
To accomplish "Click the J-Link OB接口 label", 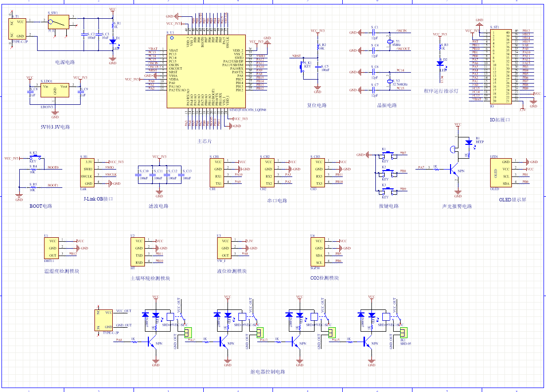I will (98, 199).
